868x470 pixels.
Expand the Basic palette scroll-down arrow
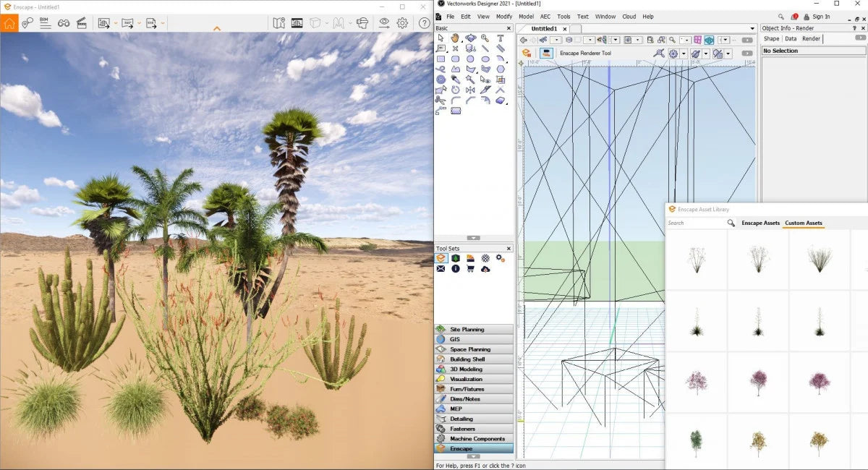[x=473, y=238]
